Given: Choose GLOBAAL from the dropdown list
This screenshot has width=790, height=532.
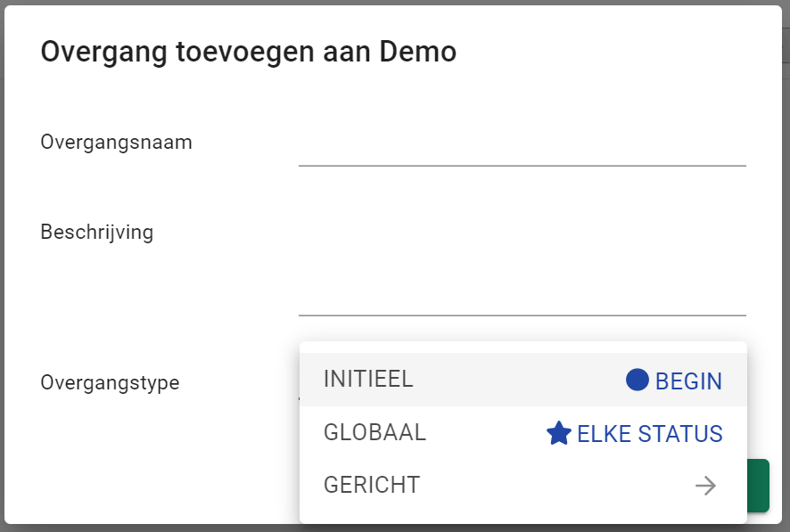Looking at the screenshot, I should coord(375,432).
